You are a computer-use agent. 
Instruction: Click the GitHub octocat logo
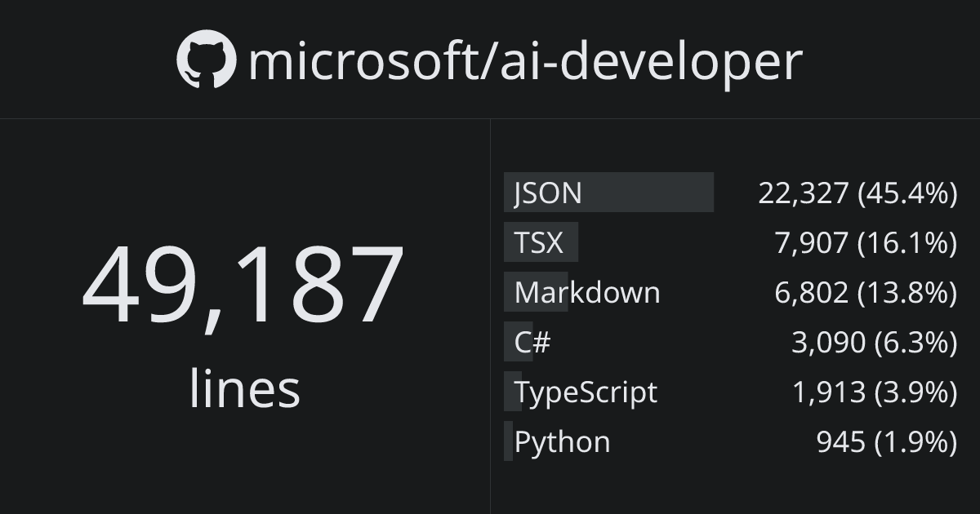pos(206,60)
